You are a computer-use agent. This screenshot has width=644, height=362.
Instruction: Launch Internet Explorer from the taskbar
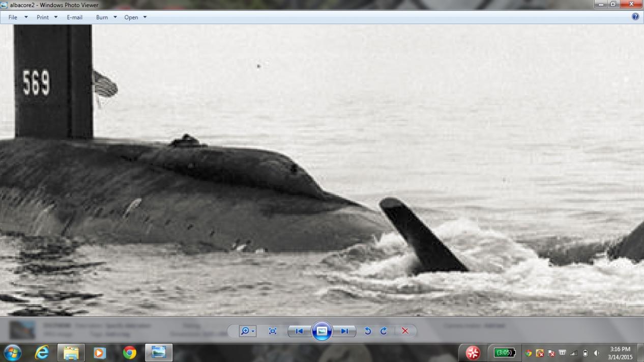point(42,352)
